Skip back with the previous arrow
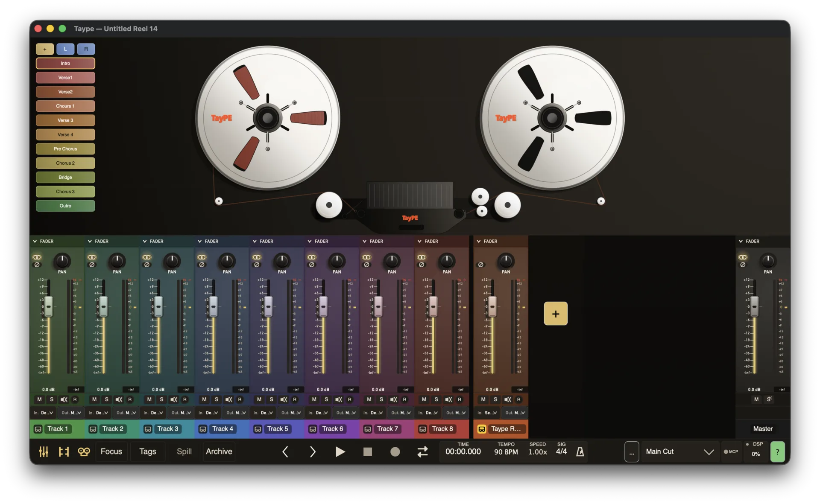 [x=285, y=452]
